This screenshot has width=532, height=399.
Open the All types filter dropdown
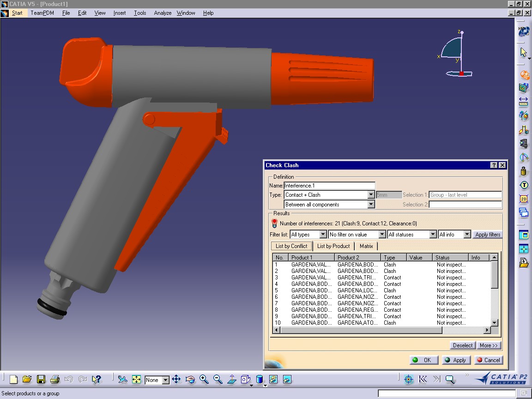click(323, 235)
